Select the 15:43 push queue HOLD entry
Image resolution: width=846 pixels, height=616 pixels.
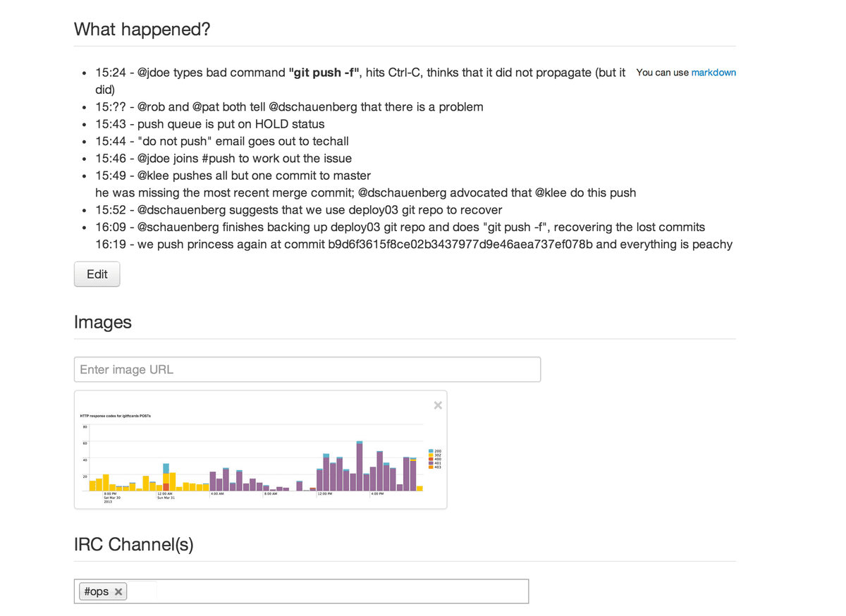point(210,124)
